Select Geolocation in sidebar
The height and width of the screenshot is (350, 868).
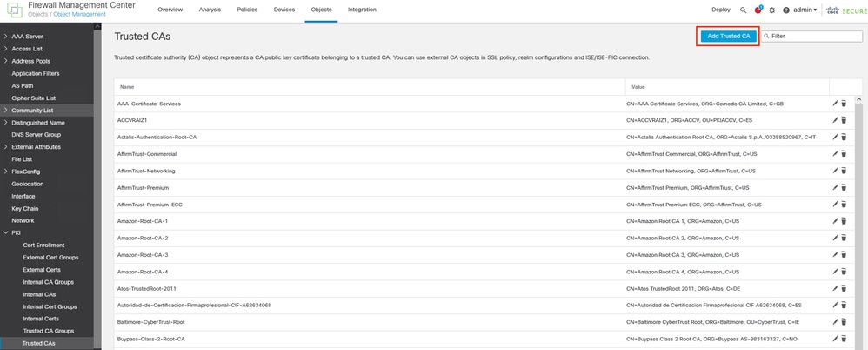pos(28,184)
